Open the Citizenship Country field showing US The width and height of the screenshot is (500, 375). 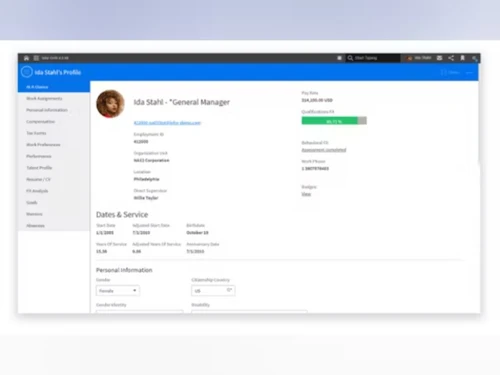click(x=213, y=291)
